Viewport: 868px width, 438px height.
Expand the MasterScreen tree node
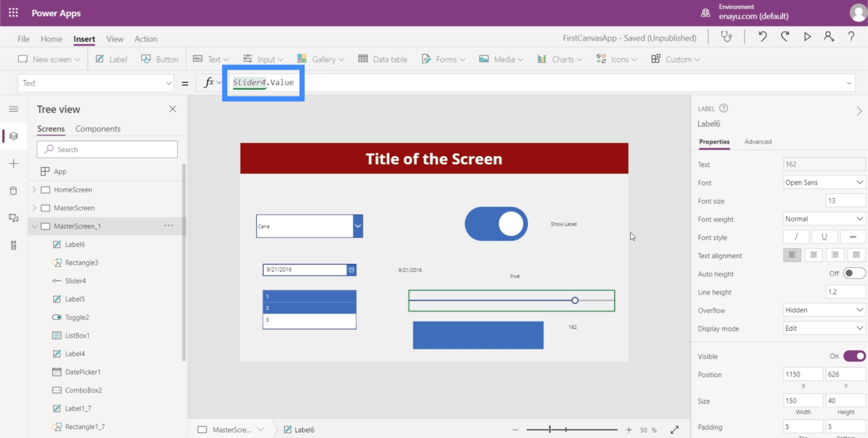click(x=34, y=208)
